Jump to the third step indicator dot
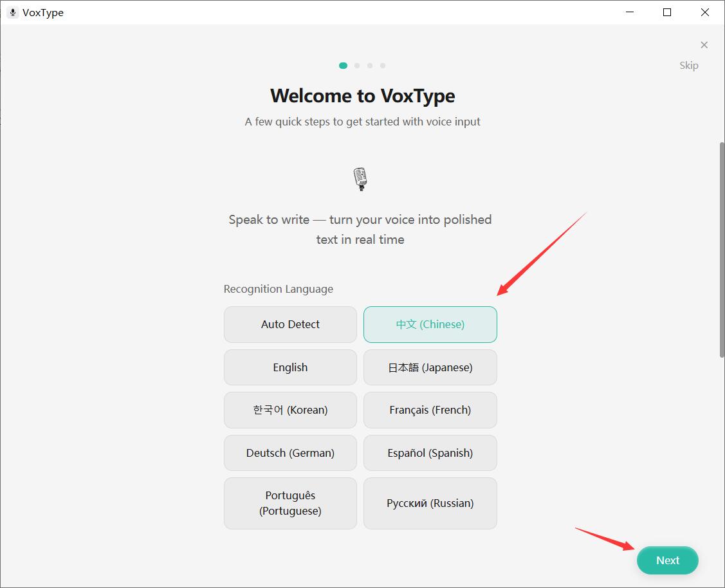Screen dimensions: 725x588 point(370,66)
